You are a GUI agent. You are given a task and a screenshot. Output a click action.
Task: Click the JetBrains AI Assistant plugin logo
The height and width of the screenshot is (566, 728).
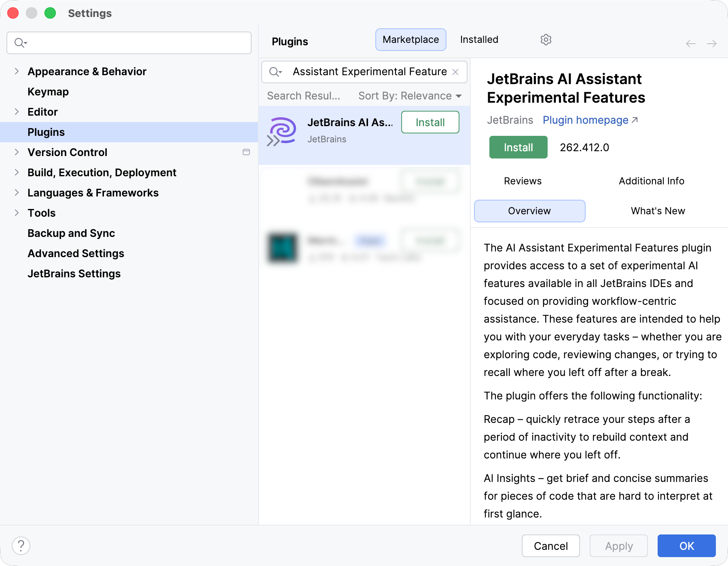pyautogui.click(x=282, y=130)
